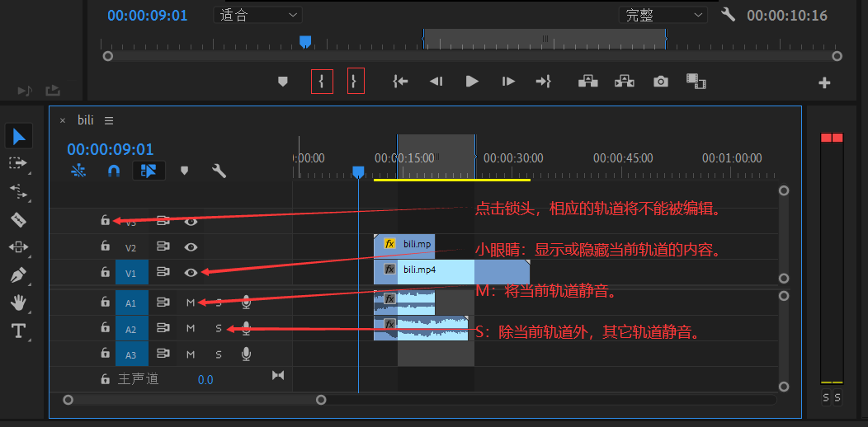Click the program monitor playhead marker

click(x=305, y=42)
